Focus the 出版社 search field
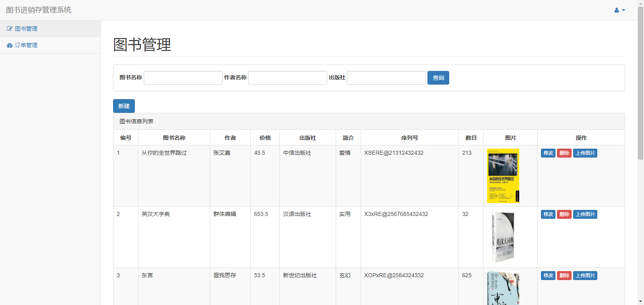 pyautogui.click(x=386, y=78)
